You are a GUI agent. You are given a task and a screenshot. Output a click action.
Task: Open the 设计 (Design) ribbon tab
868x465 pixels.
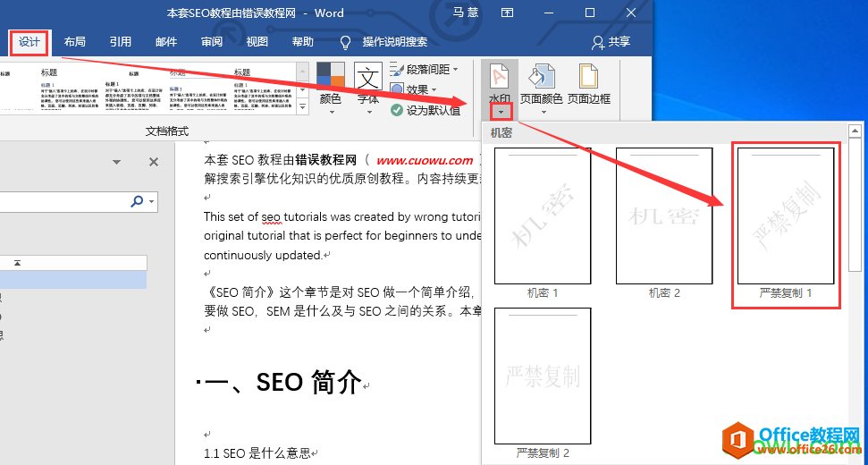(29, 42)
